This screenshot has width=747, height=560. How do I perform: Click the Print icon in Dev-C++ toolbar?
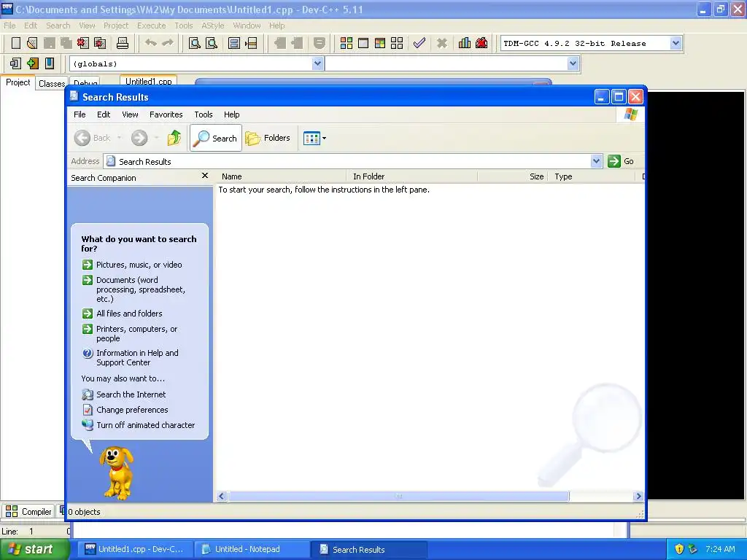tap(123, 43)
